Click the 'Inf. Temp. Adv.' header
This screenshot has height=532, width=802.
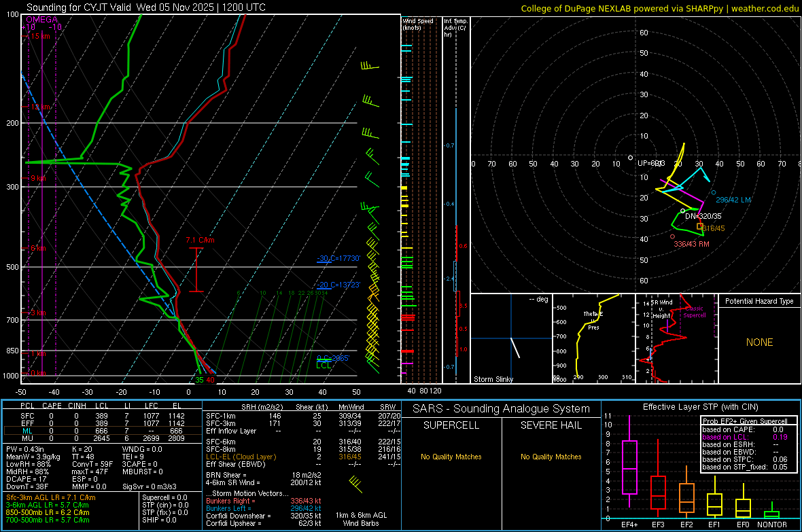[x=455, y=28]
